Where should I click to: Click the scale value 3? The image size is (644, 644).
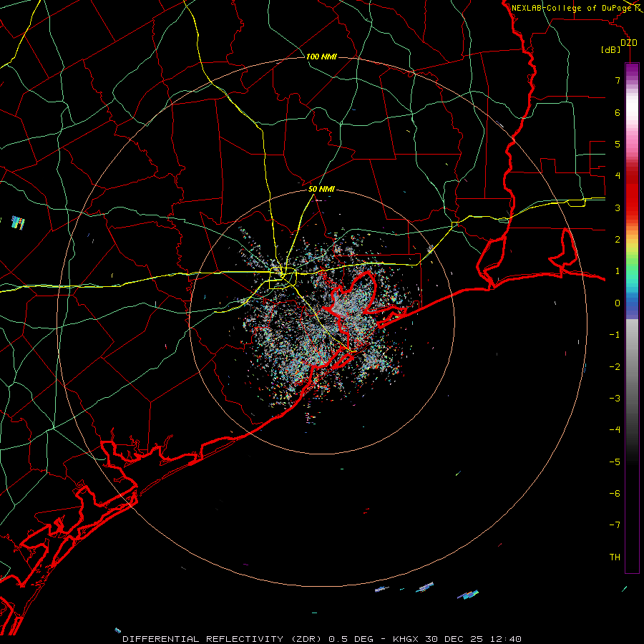(618, 208)
